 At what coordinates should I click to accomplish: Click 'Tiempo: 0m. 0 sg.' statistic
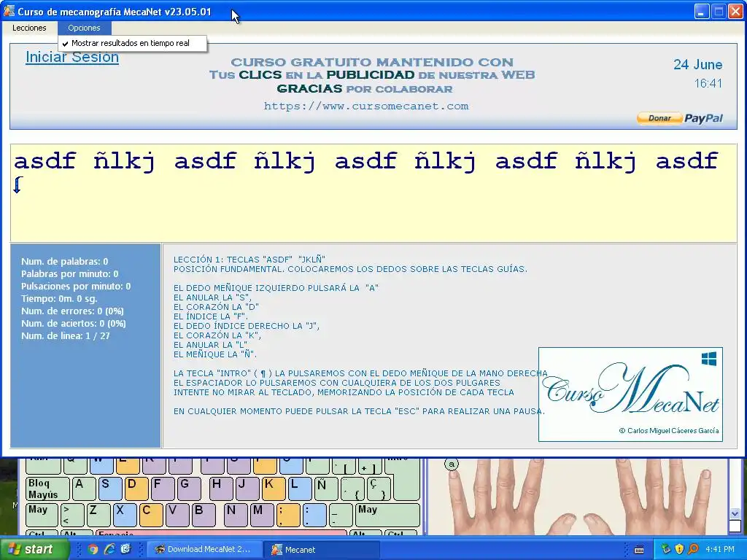point(59,298)
